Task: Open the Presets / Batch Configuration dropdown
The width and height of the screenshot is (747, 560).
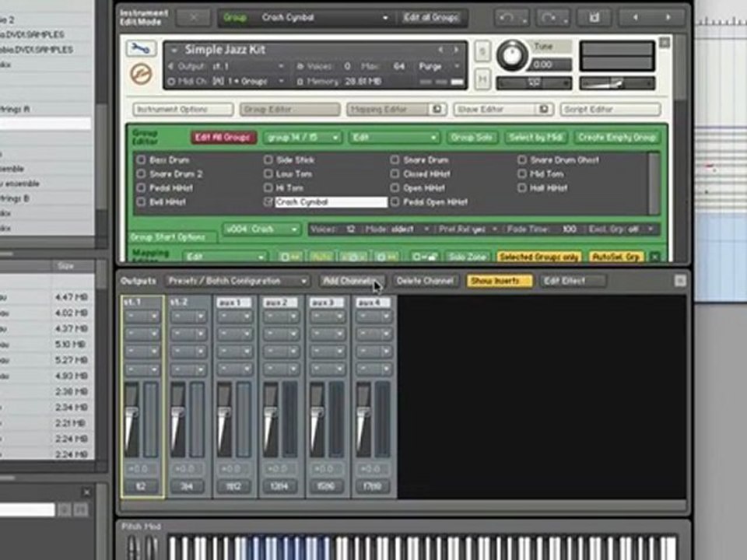Action: [237, 281]
